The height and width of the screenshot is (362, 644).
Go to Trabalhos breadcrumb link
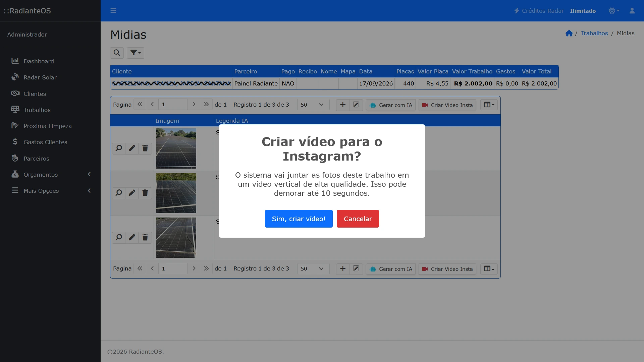(594, 33)
